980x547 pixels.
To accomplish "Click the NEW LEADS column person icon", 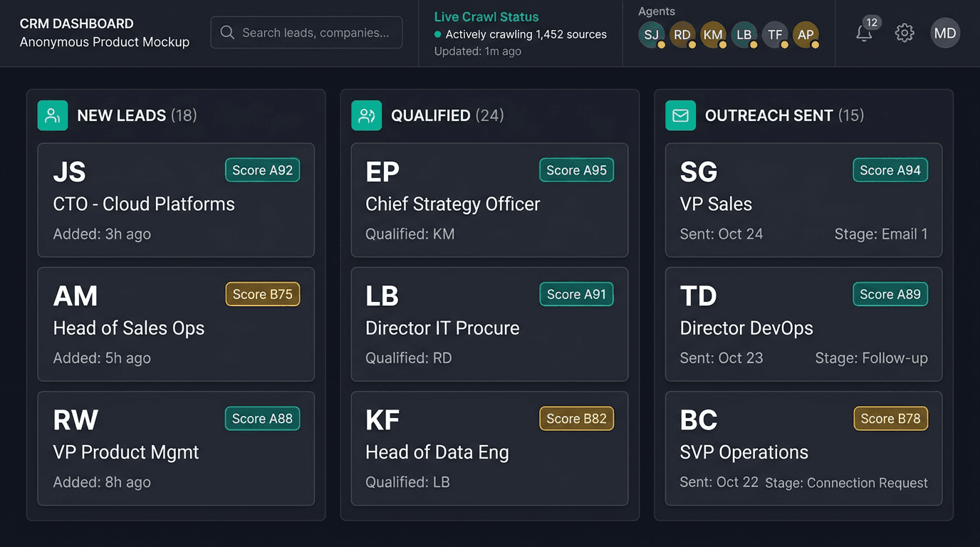I will 52,115.
